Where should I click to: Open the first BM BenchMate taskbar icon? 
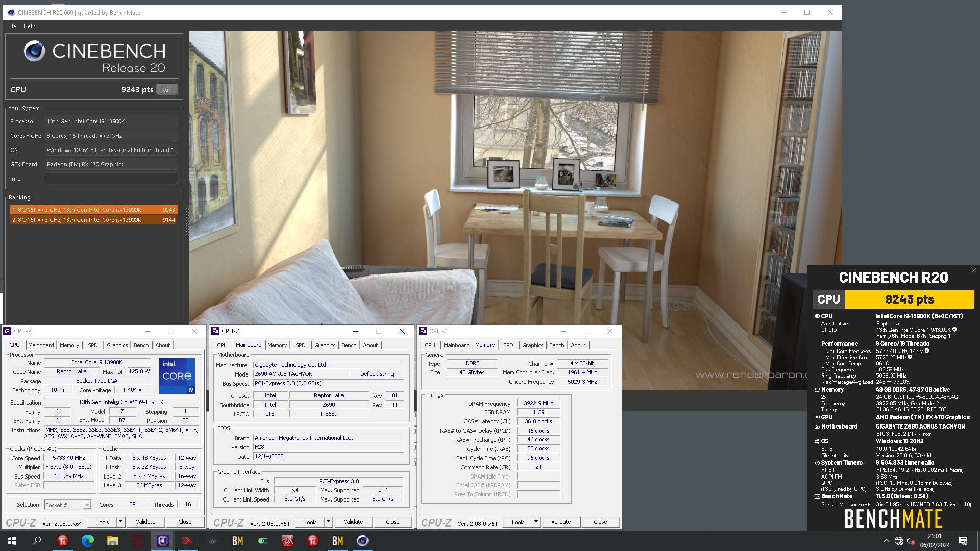pos(238,541)
